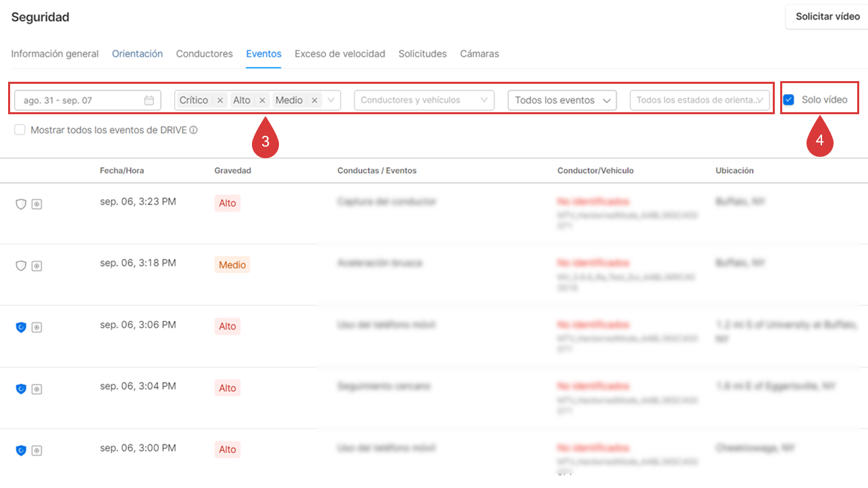868x488 pixels.
Task: Remove the Alto severity filter tag
Action: pyautogui.click(x=262, y=101)
